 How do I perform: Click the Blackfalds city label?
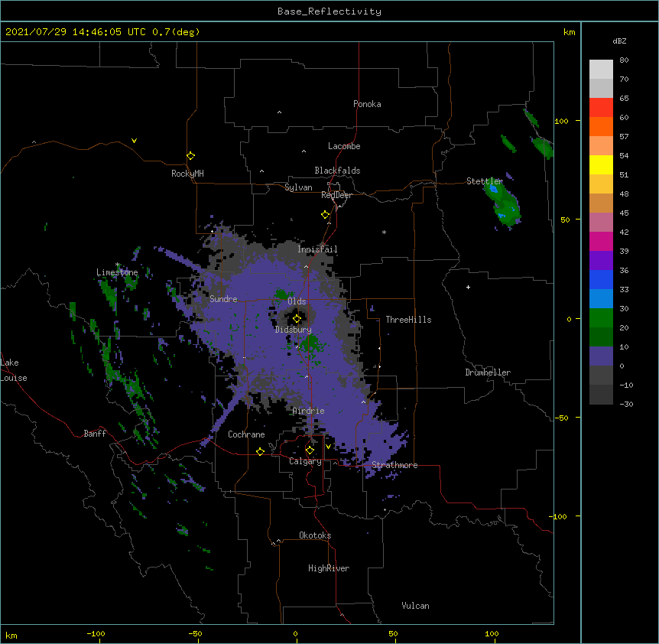pyautogui.click(x=337, y=171)
